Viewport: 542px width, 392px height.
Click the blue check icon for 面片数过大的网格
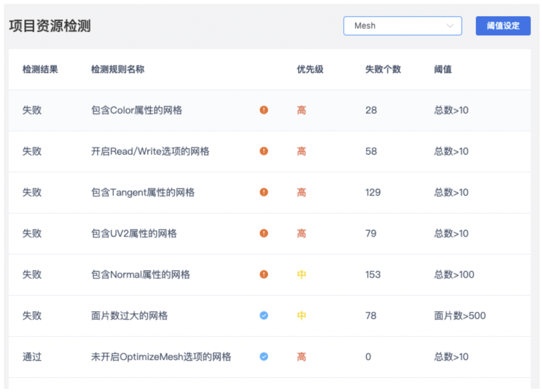click(x=263, y=316)
